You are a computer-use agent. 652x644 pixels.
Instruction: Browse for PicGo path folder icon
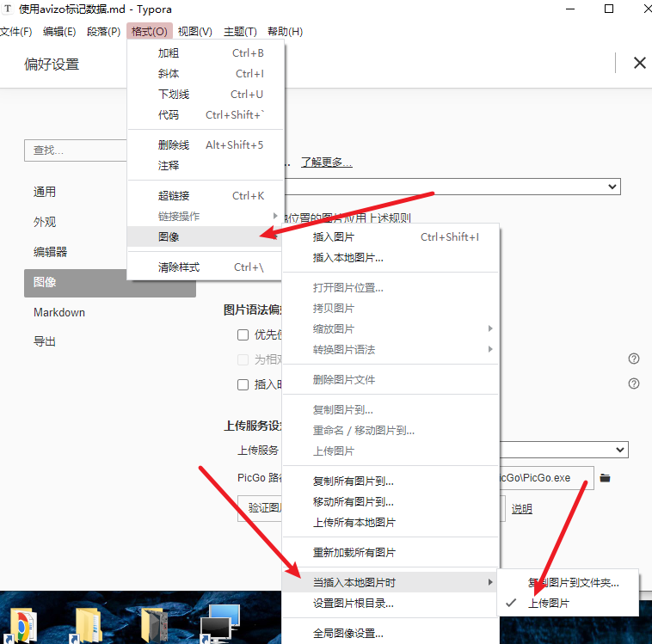606,478
